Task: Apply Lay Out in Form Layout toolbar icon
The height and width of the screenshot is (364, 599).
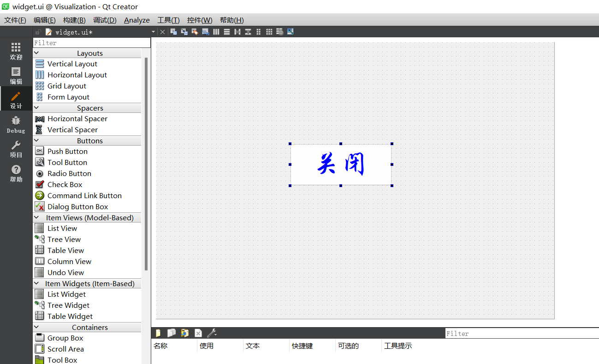Action: 259,32
